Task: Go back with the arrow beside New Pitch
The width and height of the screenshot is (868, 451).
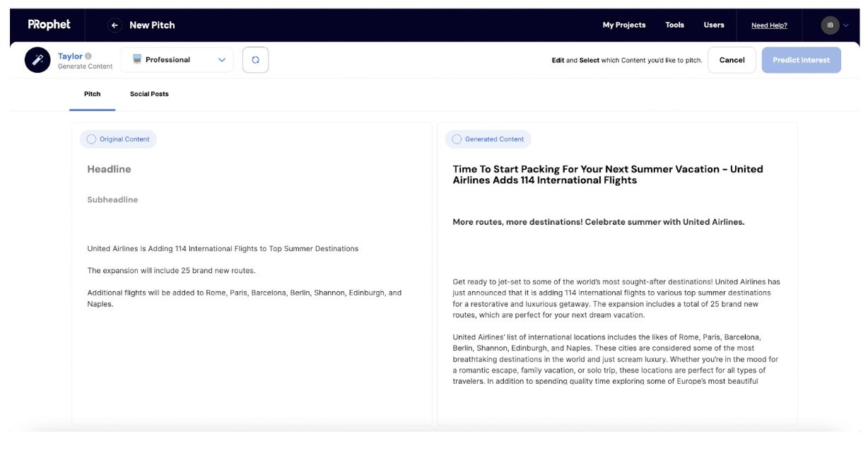Action: pos(115,25)
